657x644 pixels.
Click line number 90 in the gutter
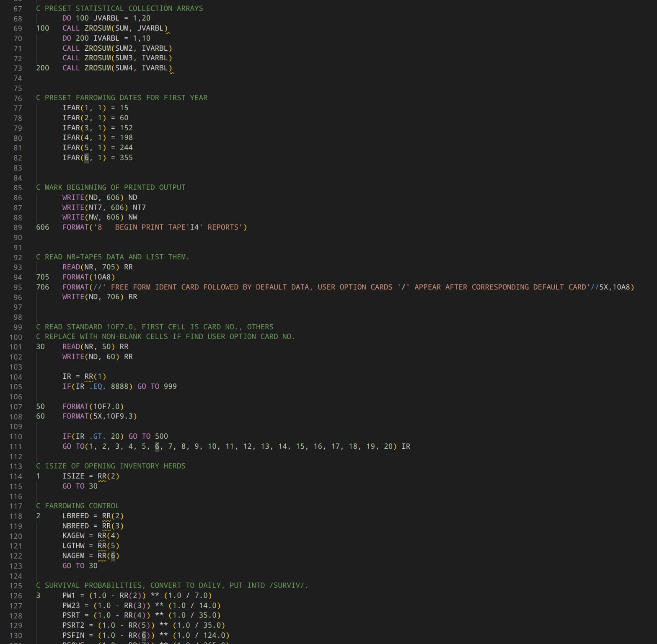point(18,238)
